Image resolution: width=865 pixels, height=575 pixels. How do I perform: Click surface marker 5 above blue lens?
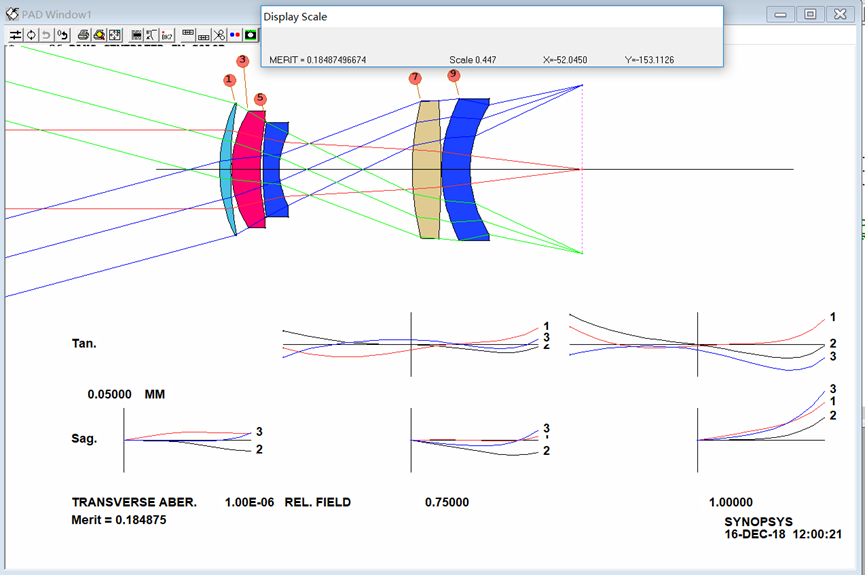click(x=260, y=99)
